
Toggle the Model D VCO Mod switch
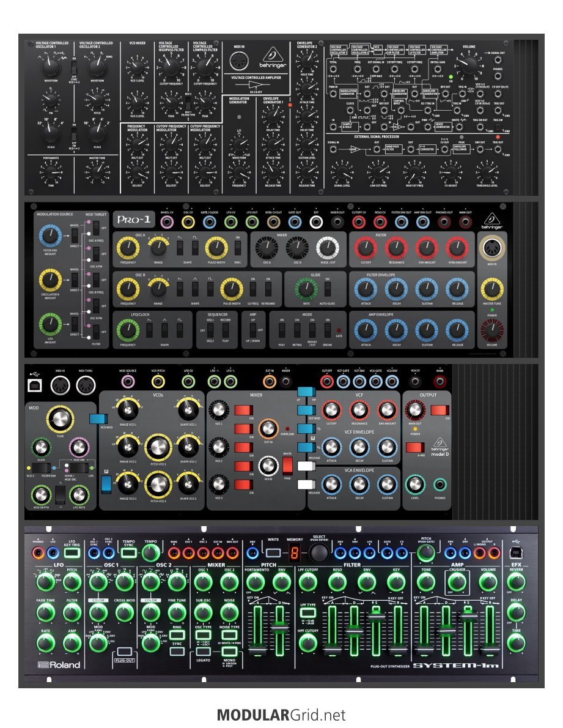(98, 418)
